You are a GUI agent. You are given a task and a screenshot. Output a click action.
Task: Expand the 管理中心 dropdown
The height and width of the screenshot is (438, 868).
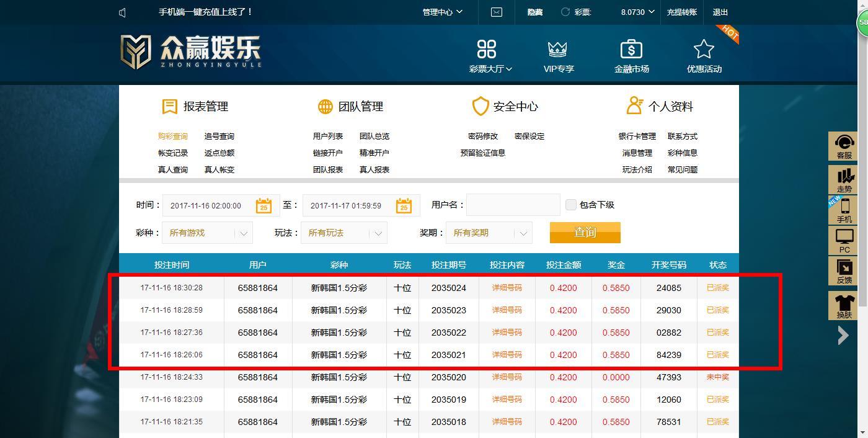coord(443,12)
